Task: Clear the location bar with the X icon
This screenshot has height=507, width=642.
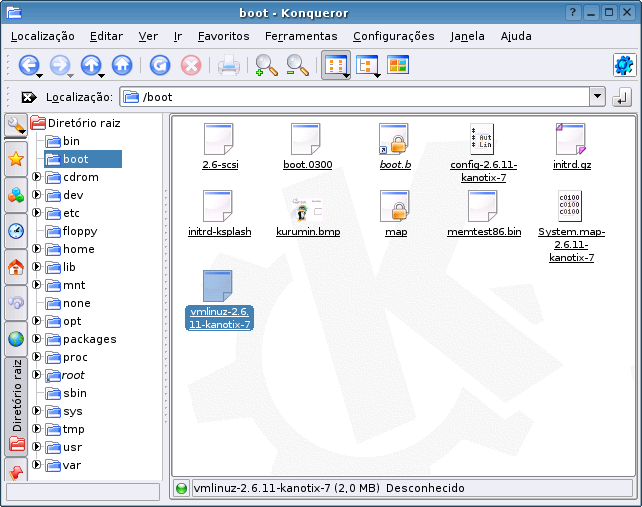Action: (29, 97)
